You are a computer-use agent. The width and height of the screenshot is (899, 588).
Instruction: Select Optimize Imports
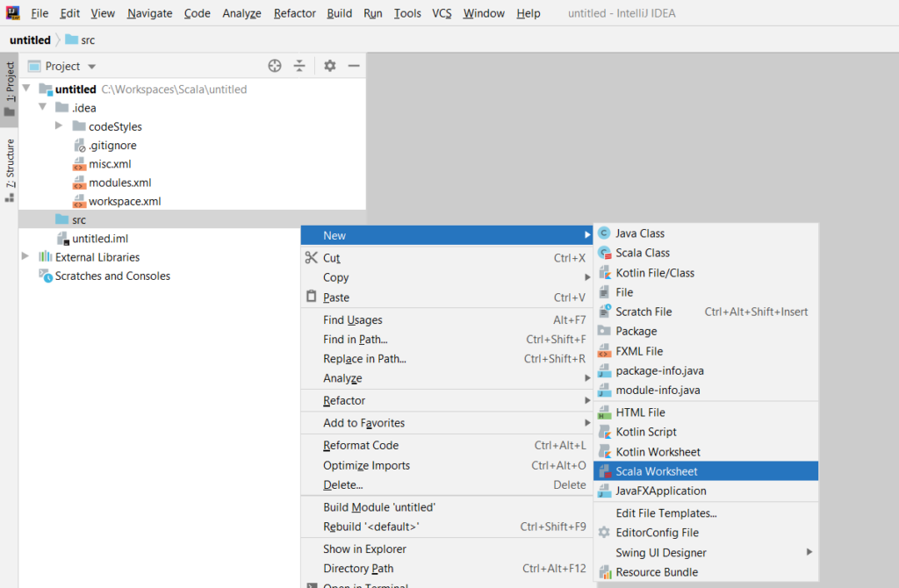click(447, 465)
